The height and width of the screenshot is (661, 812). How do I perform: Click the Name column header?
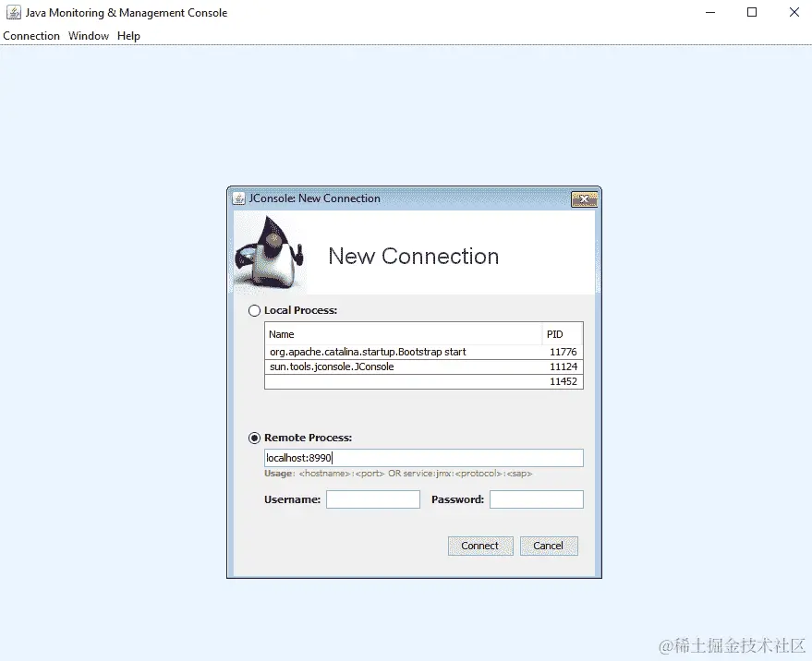pos(404,334)
